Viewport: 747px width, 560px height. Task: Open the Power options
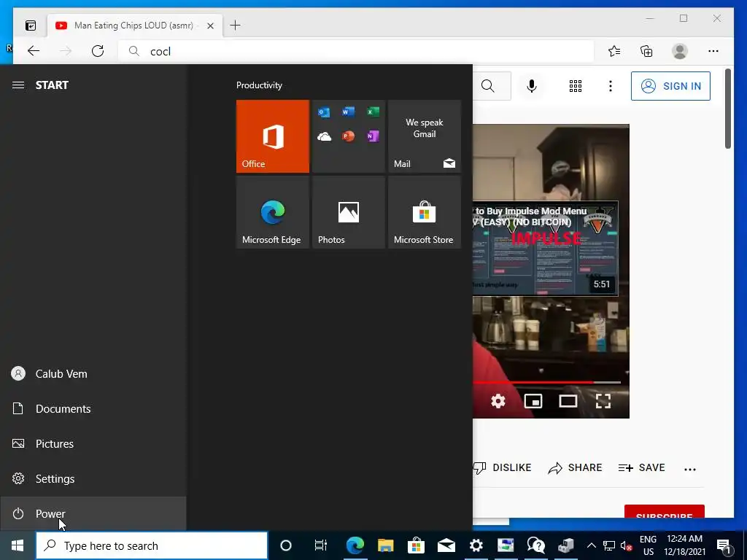[x=93, y=514]
